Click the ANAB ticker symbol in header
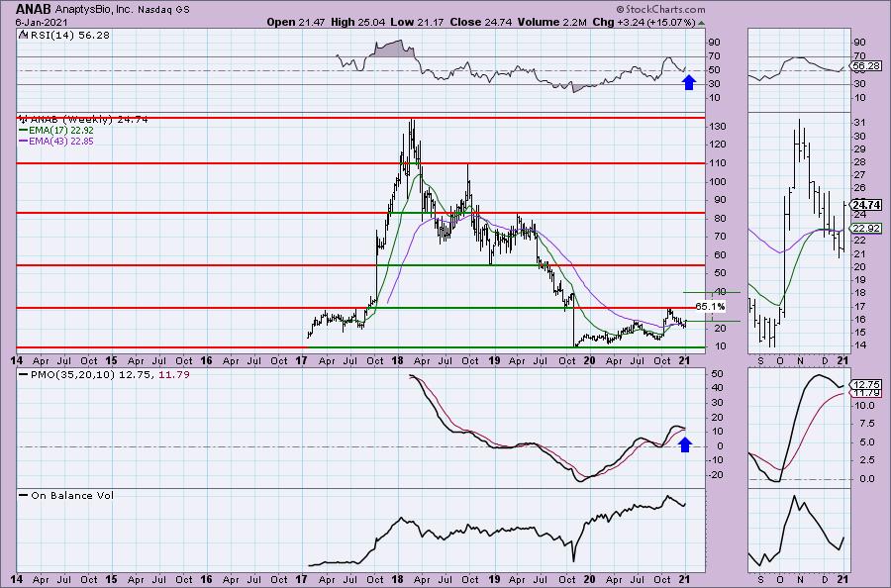The width and height of the screenshot is (891, 588). pyautogui.click(x=33, y=10)
